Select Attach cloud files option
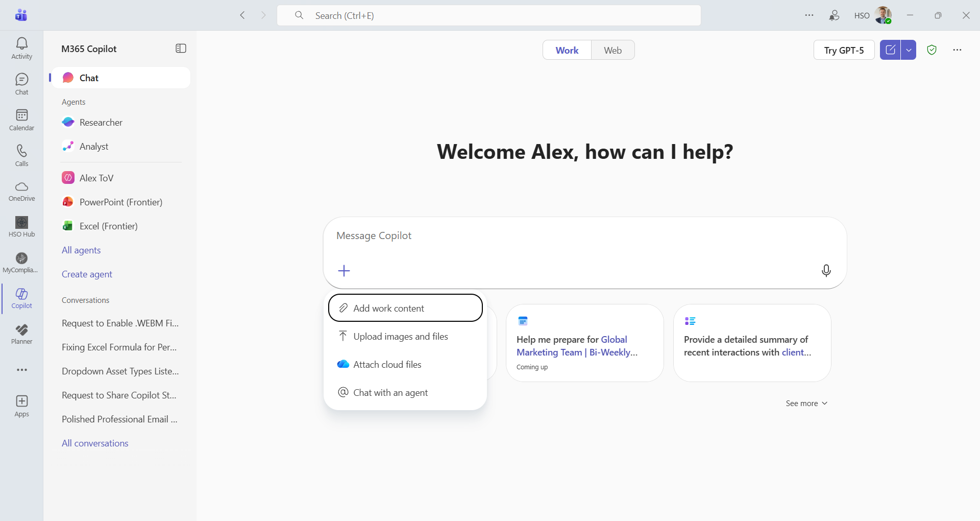 [x=387, y=365]
